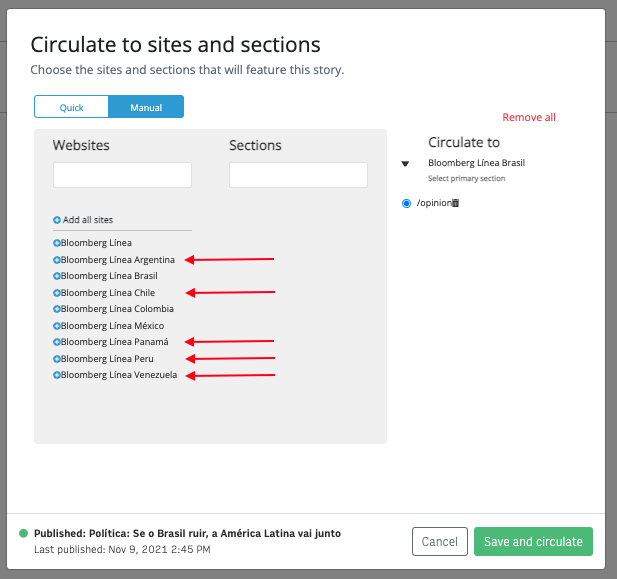Image resolution: width=617 pixels, height=579 pixels.
Task: Click Remove all link
Action: (x=529, y=117)
